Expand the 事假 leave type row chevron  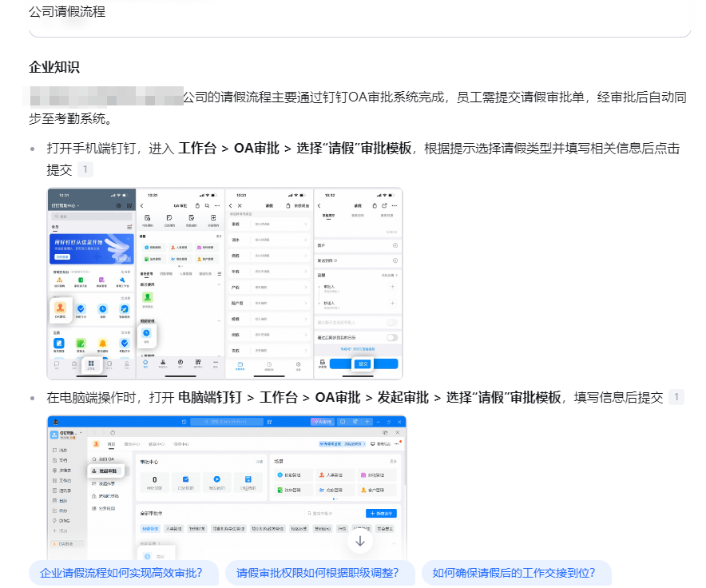(306, 224)
